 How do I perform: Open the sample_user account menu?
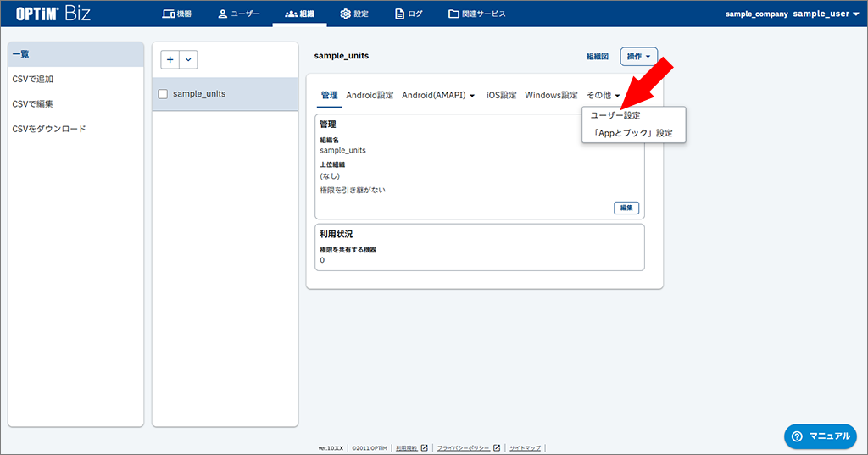pos(826,14)
